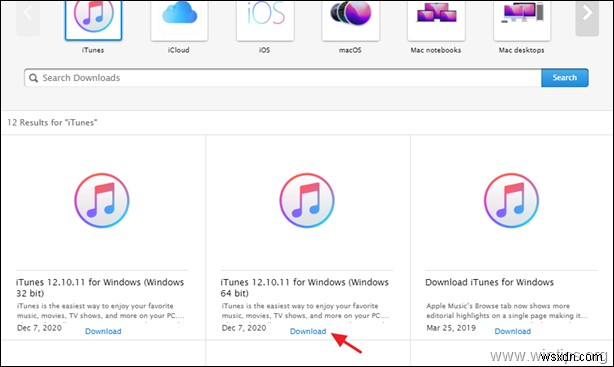Click the Mac desktops label text
This screenshot has width=614, height=367.
pos(522,50)
